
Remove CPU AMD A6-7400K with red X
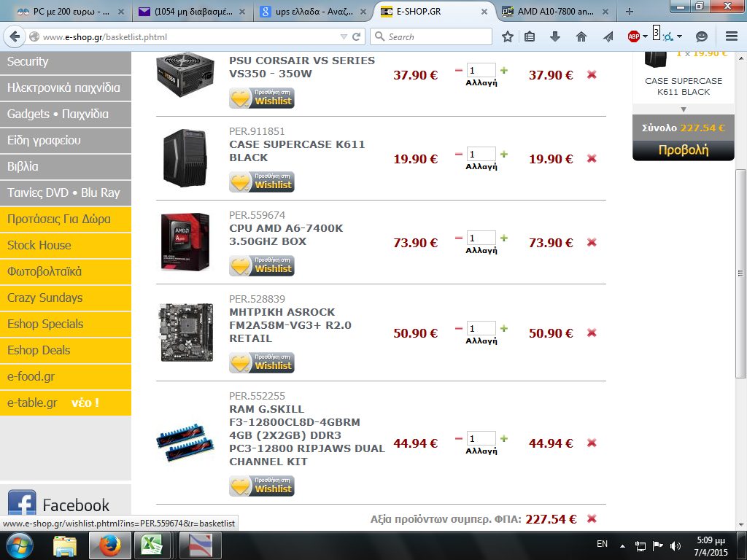tap(592, 242)
